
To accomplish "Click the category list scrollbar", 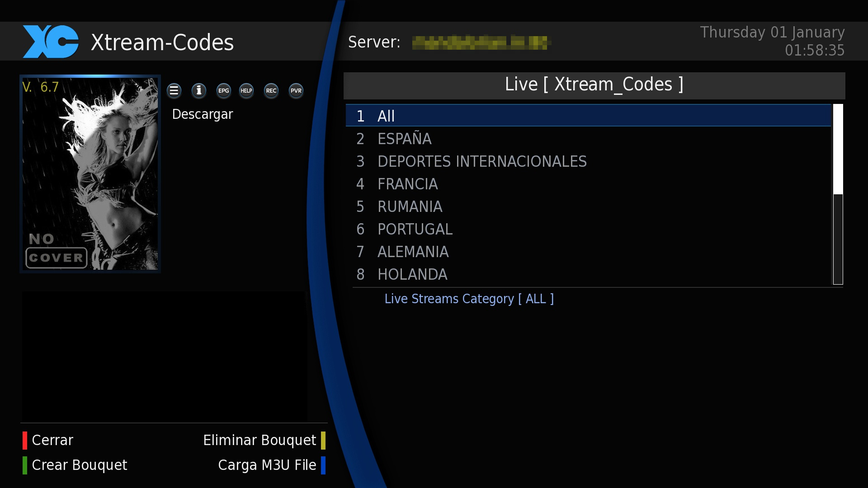I will click(x=838, y=194).
